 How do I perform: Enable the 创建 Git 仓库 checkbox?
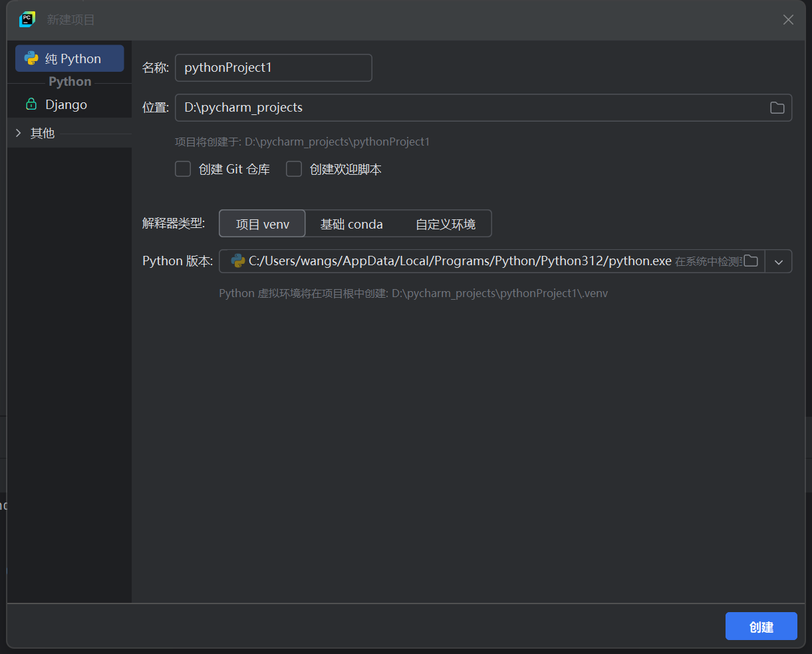(183, 169)
